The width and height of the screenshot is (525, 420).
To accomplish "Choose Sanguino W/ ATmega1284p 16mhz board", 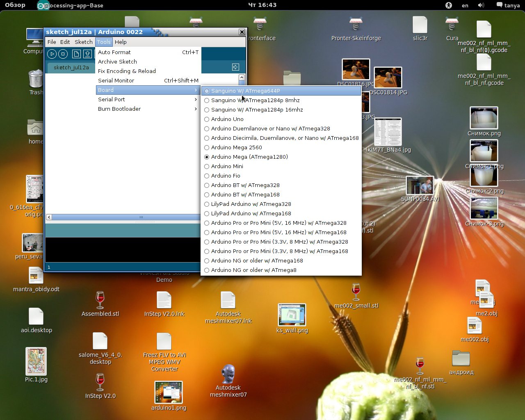I will tap(257, 110).
